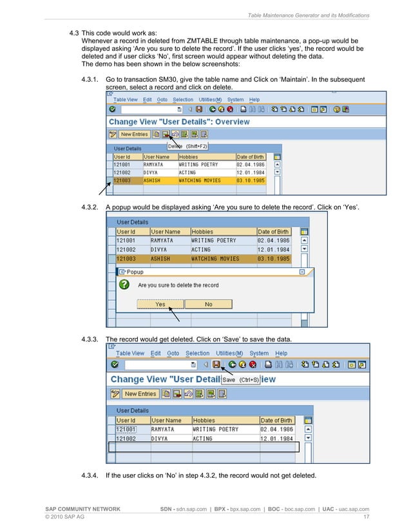This screenshot has width=411, height=532.
Task: Click 'Date of Birth' column header in step 4.3.1
Action: pyautogui.click(x=251, y=157)
